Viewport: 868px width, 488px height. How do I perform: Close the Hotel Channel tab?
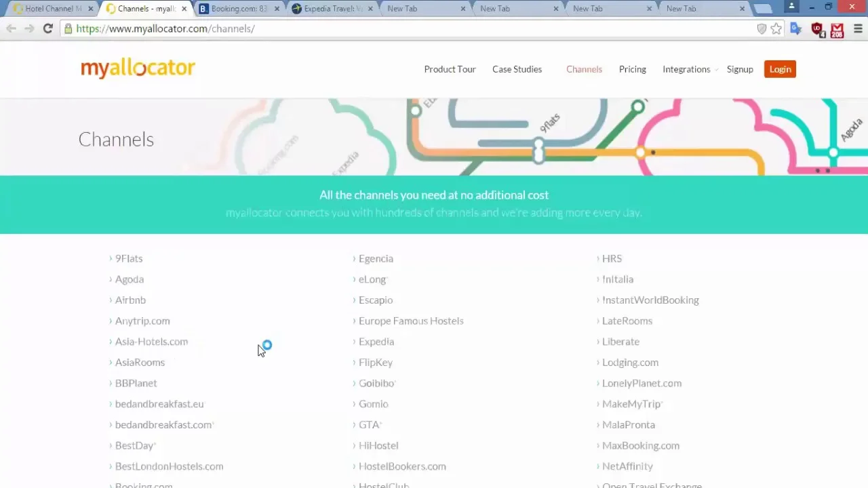[x=90, y=9]
